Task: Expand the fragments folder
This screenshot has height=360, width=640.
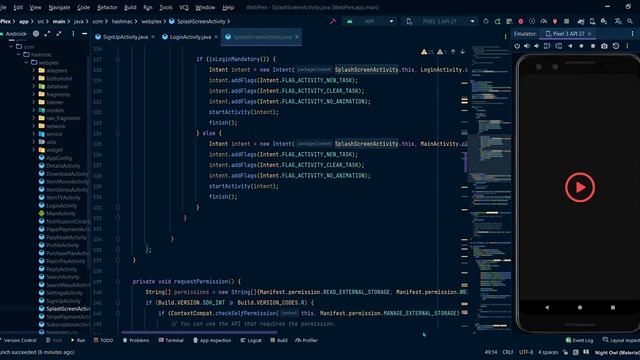Action: tap(34, 94)
